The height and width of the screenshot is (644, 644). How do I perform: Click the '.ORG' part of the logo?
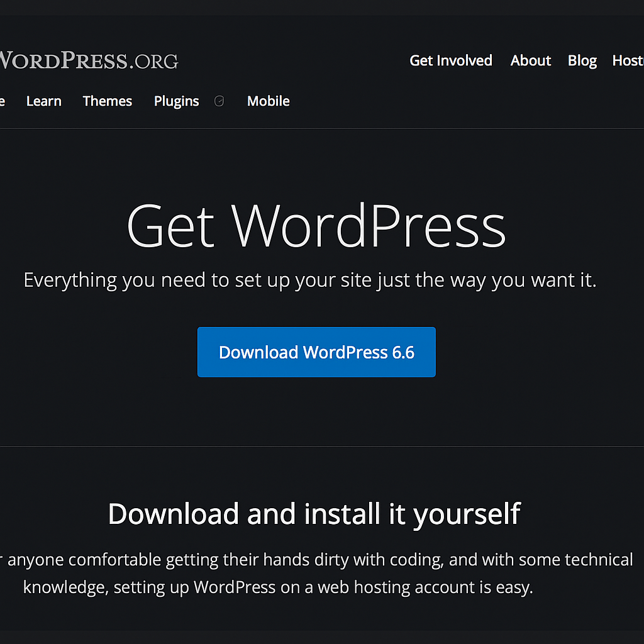[x=153, y=62]
